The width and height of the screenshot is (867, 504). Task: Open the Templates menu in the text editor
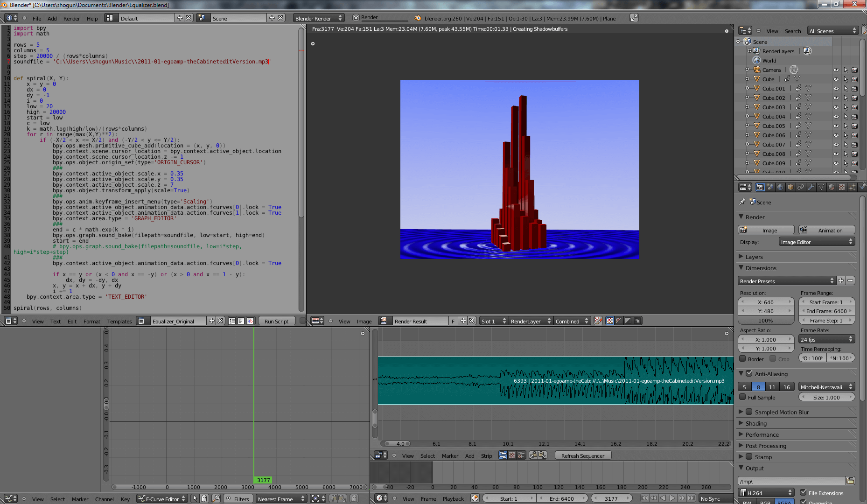click(119, 321)
